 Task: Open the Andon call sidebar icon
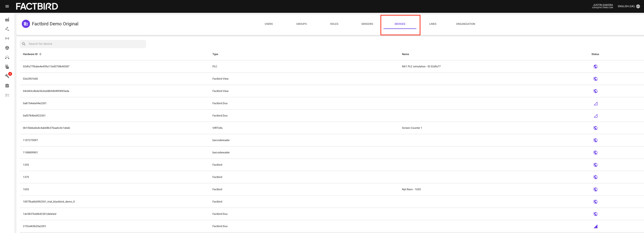click(x=7, y=57)
